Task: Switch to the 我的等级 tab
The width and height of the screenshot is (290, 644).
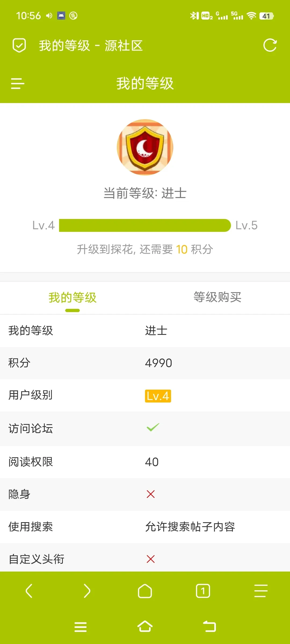Action: [x=73, y=298]
